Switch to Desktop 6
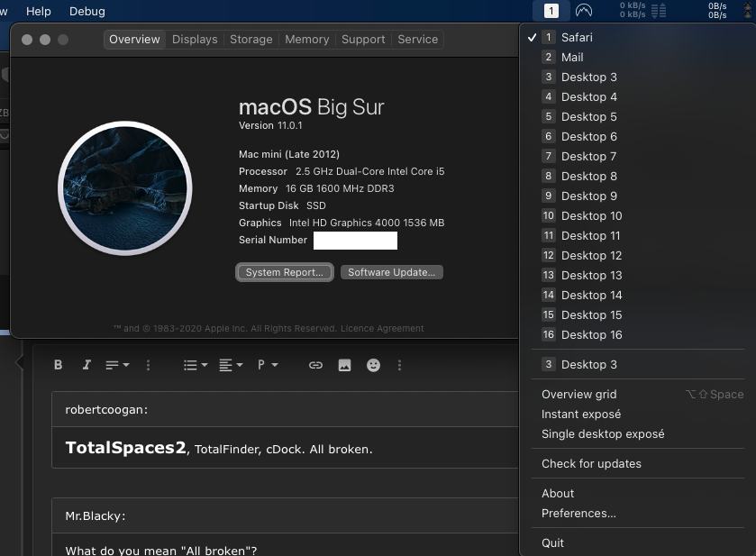Screen dimensions: 756x556 [x=637, y=136]
